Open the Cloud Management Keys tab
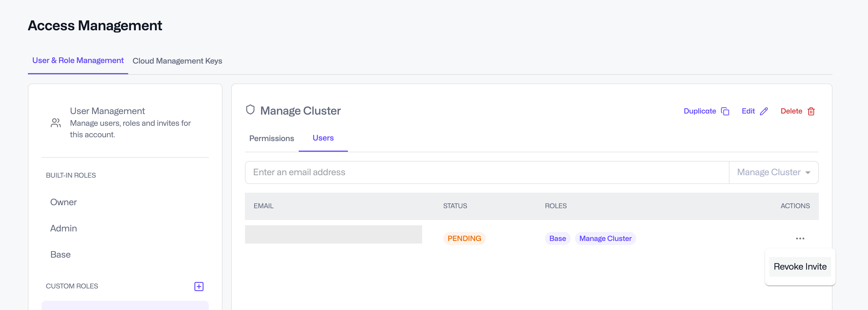 (177, 61)
